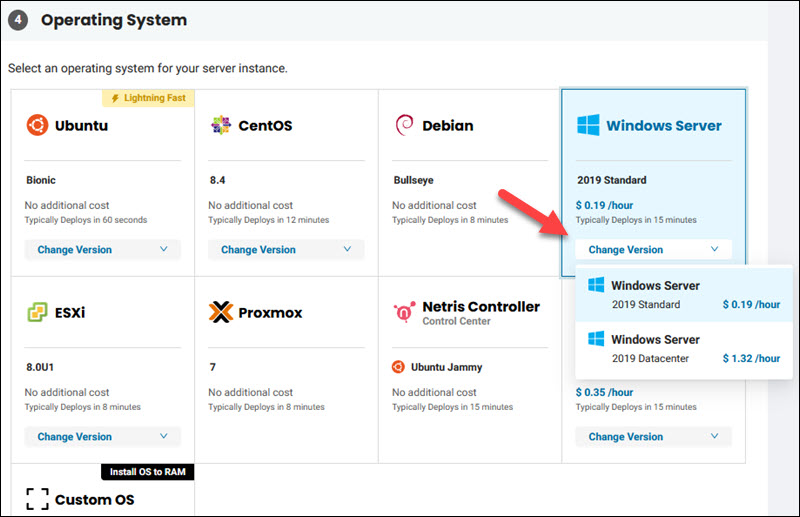Click Typically Deploys in 60 seconds text
Screen dimensions: 800x517
click(x=86, y=220)
